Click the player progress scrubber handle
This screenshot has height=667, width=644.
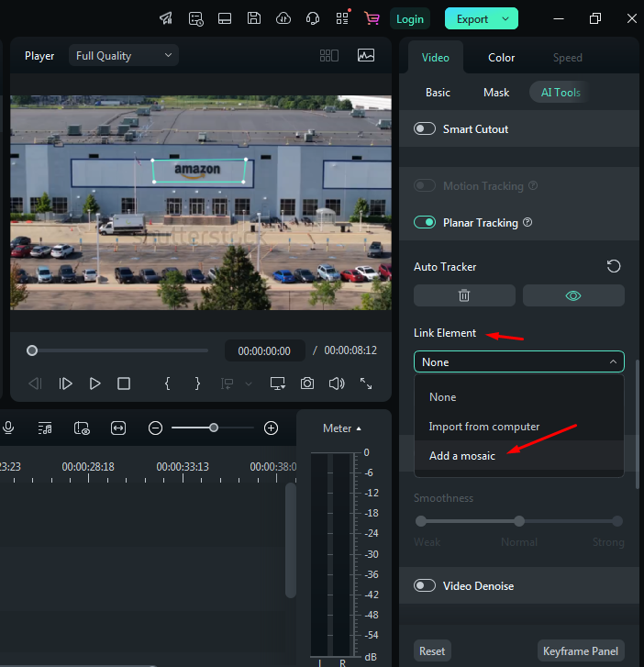tap(32, 350)
